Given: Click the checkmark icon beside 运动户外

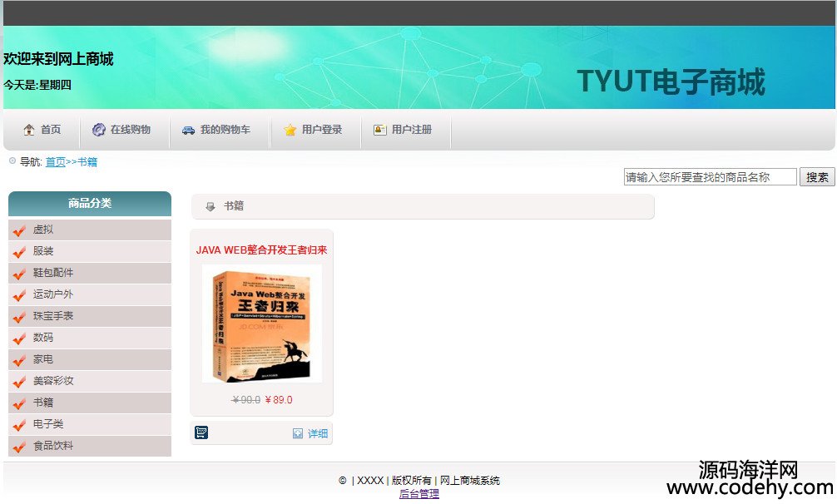Looking at the screenshot, I should point(19,295).
